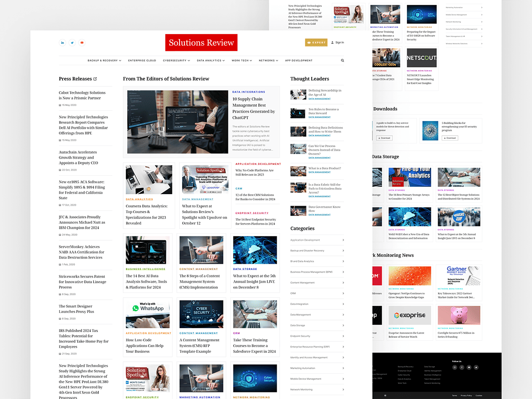Open Marketing Automation category in front window
This screenshot has height=399, width=532.
pos(317,368)
